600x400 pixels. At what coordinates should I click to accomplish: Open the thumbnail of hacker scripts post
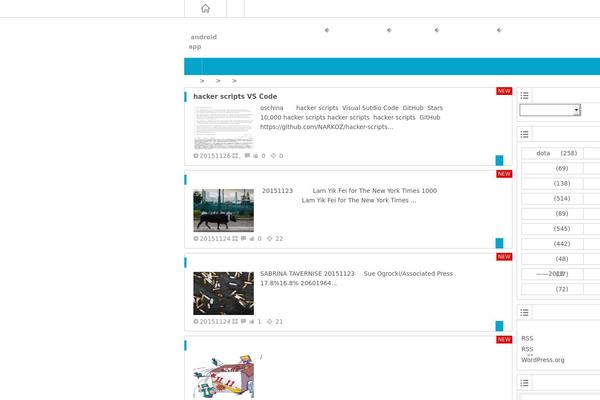[223, 127]
